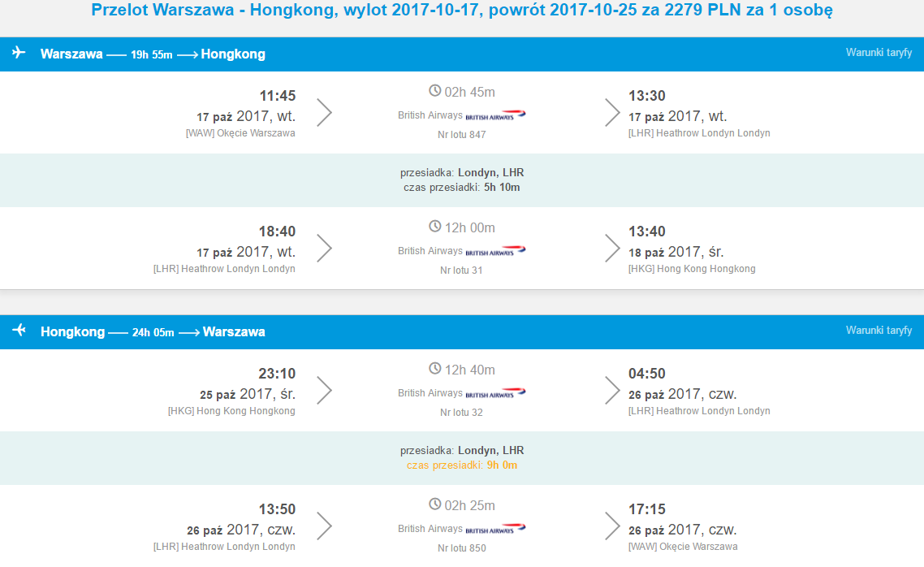This screenshot has width=924, height=567.
Task: Click the chevron after 13:50 departure
Action: (x=325, y=526)
